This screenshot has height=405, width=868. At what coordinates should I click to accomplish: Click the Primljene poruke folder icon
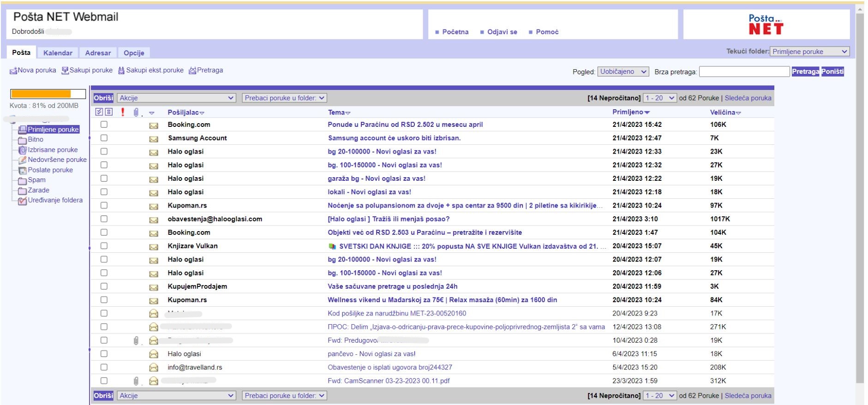tap(22, 130)
